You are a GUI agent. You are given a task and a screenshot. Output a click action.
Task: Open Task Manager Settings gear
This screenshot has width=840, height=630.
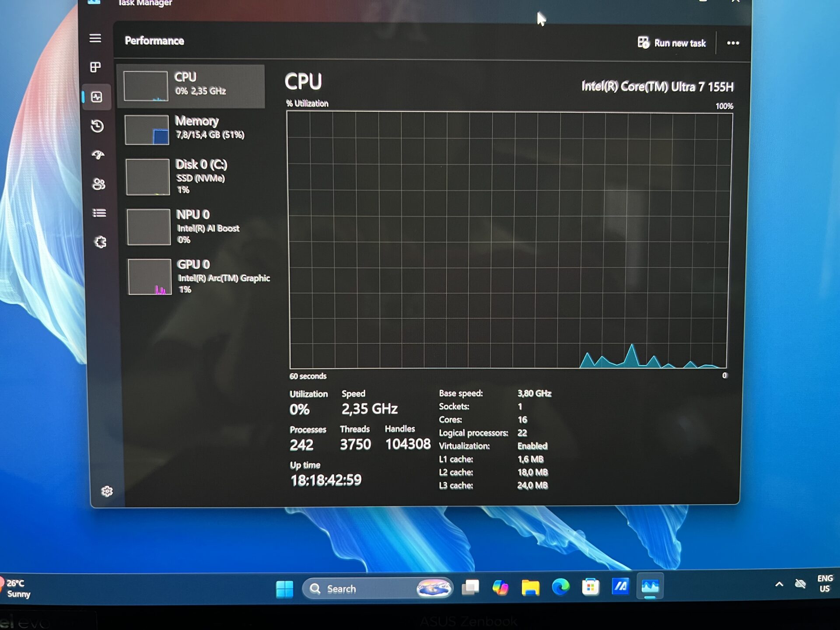[107, 491]
